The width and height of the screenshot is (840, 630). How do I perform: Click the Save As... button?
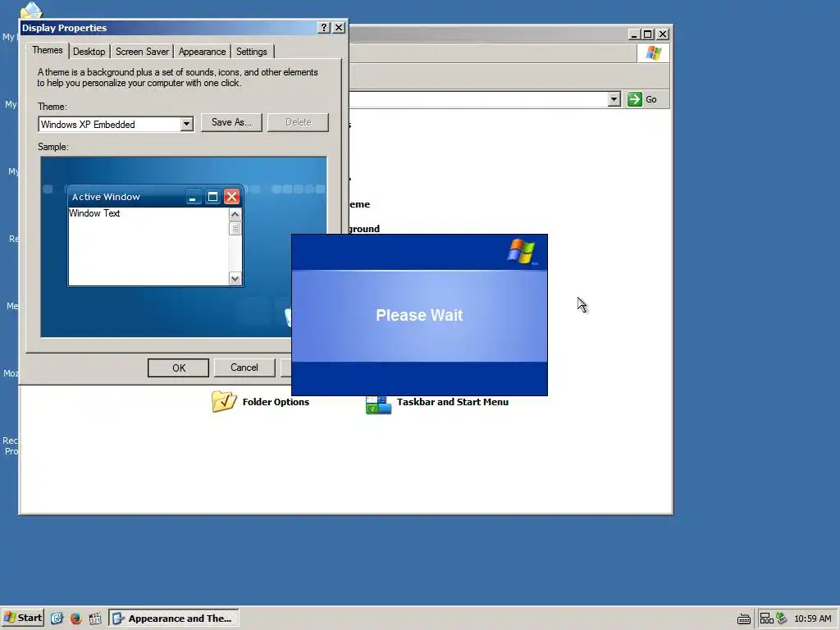[x=231, y=122]
